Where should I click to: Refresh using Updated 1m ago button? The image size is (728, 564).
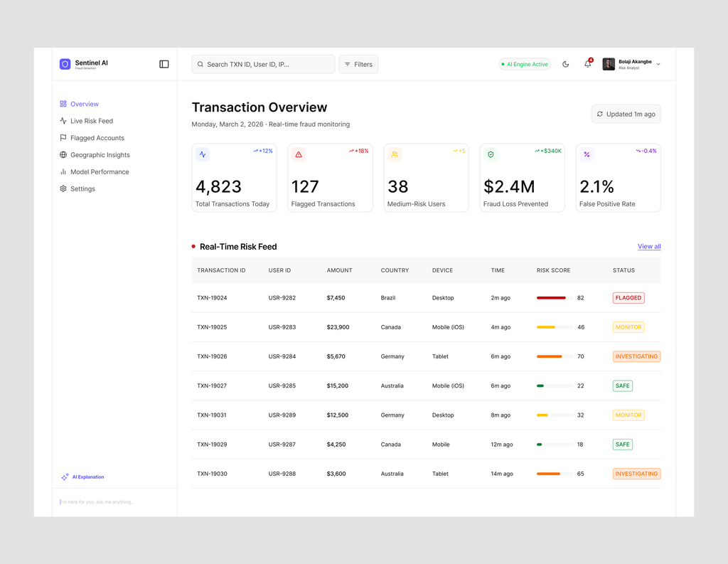coord(626,114)
